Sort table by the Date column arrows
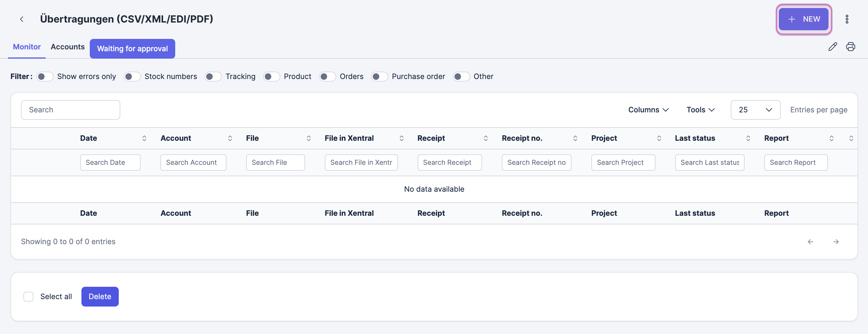The image size is (868, 334). coord(144,138)
